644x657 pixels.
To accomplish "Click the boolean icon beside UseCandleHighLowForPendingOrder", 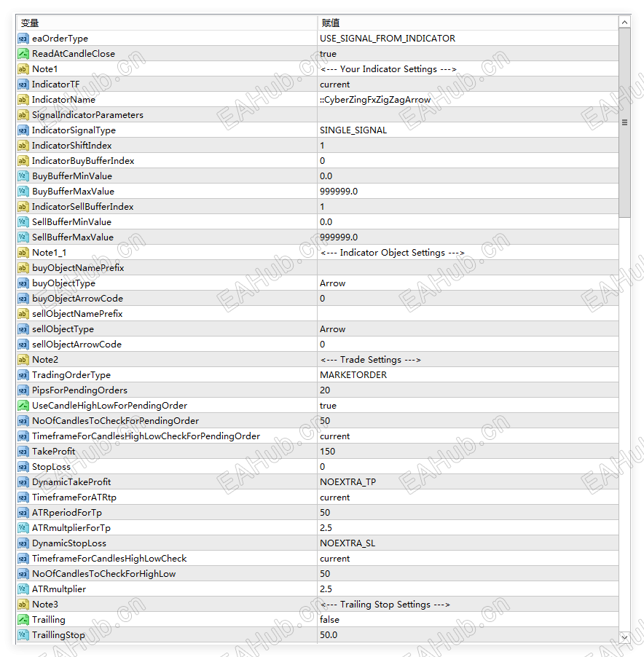I will tap(23, 406).
